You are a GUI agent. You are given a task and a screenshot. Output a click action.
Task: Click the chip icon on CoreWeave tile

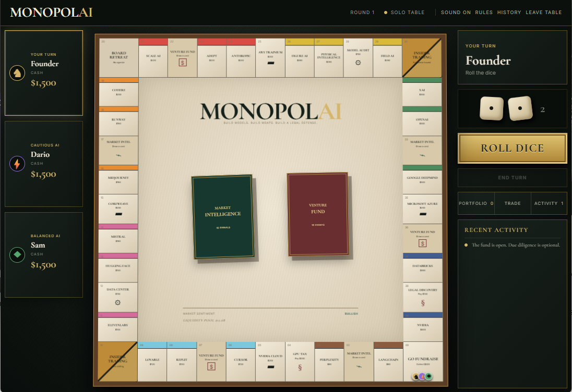pos(118,214)
